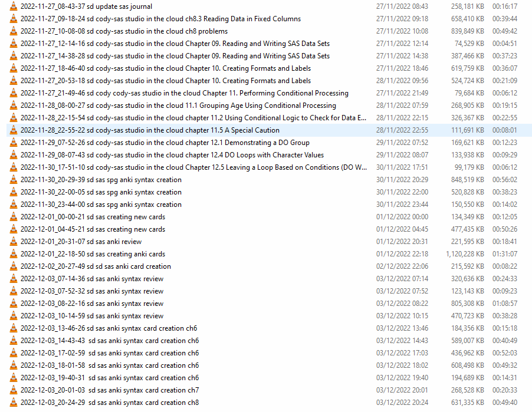Click date modified 03/12/2022 17:03

[402, 353]
